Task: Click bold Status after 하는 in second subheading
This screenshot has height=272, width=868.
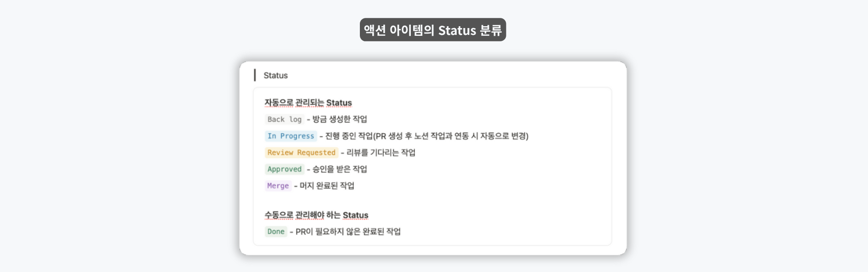Action: (x=355, y=215)
